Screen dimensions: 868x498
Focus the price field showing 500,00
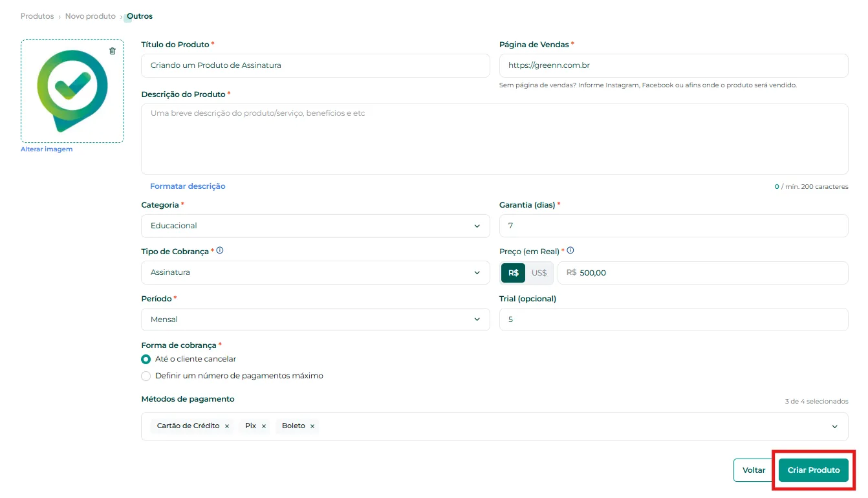pyautogui.click(x=703, y=273)
